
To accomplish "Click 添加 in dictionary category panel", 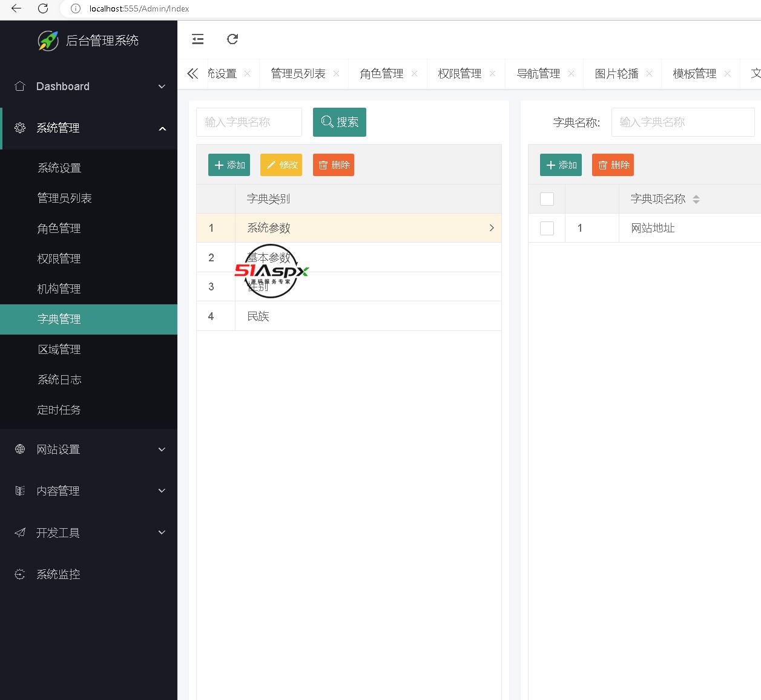I will pos(229,165).
